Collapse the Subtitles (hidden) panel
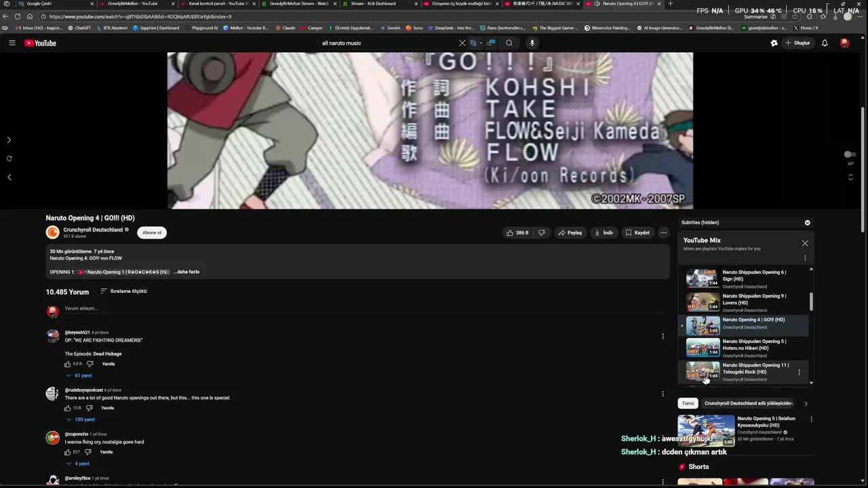The image size is (868, 488). pyautogui.click(x=807, y=222)
